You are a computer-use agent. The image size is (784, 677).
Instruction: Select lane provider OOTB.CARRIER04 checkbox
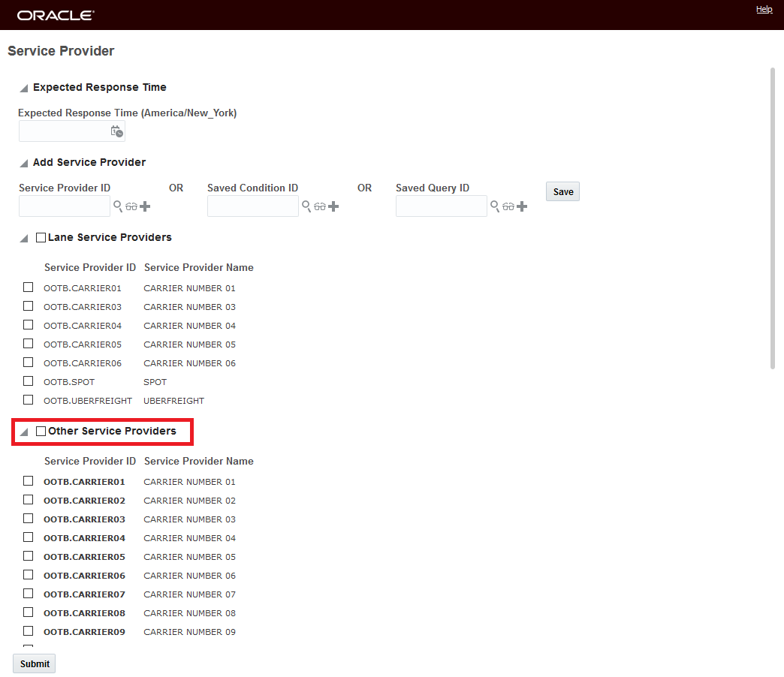tap(28, 325)
